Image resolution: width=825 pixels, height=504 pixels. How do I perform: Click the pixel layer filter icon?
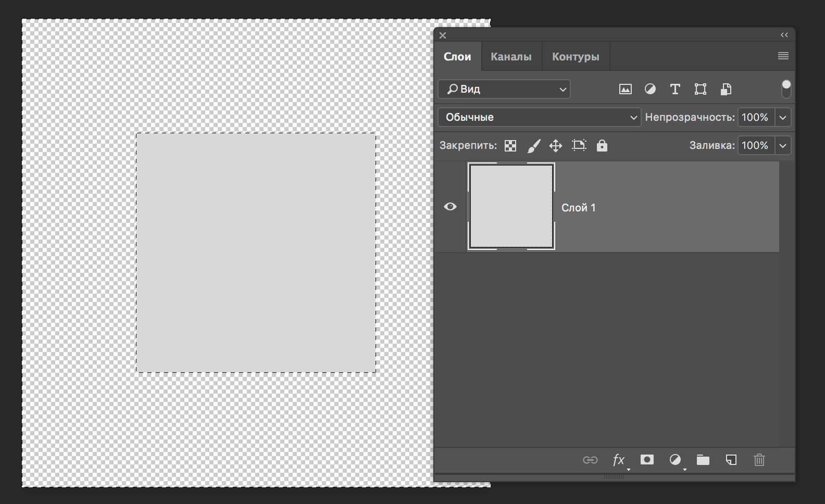click(625, 89)
